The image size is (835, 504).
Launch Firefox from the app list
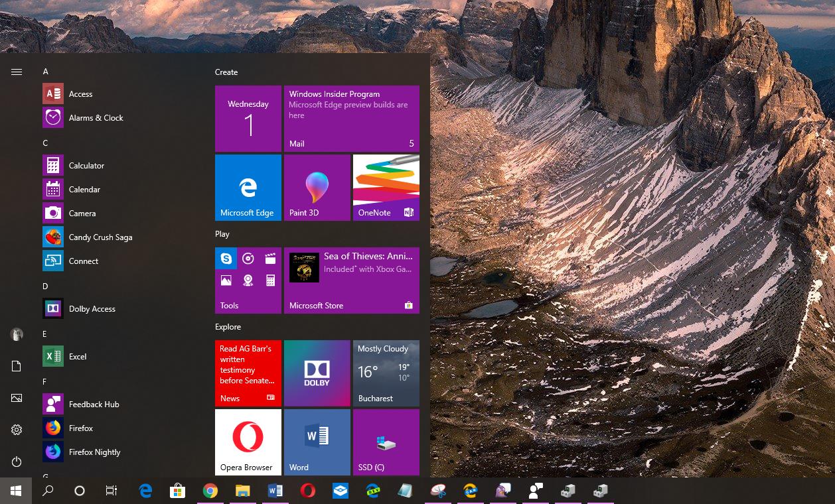pos(119,428)
